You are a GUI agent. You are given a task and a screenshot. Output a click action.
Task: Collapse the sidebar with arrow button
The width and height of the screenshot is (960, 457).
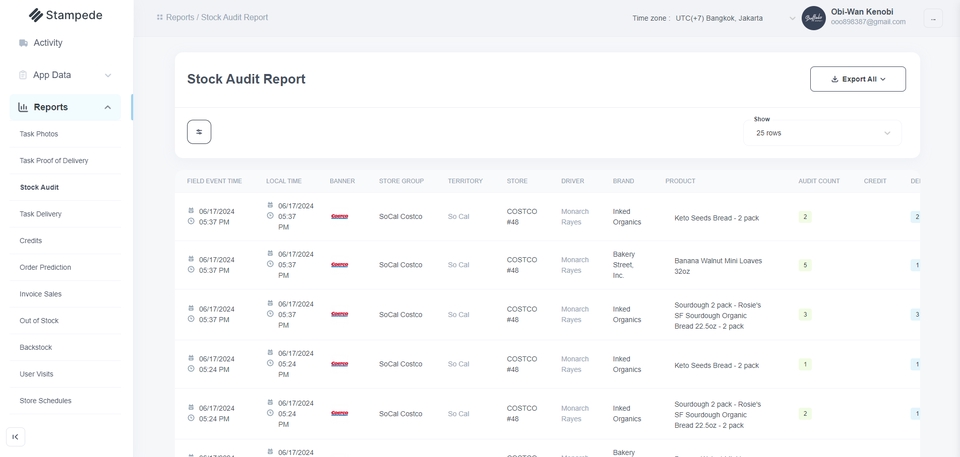tap(15, 437)
